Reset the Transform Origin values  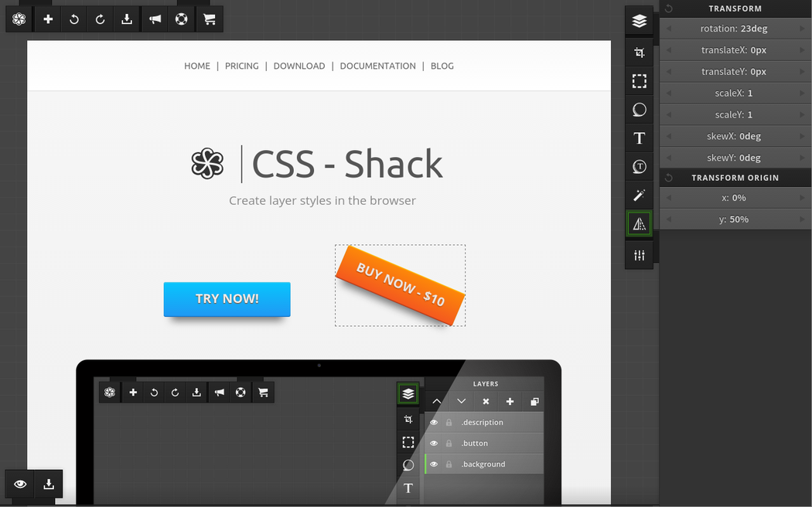pos(669,178)
